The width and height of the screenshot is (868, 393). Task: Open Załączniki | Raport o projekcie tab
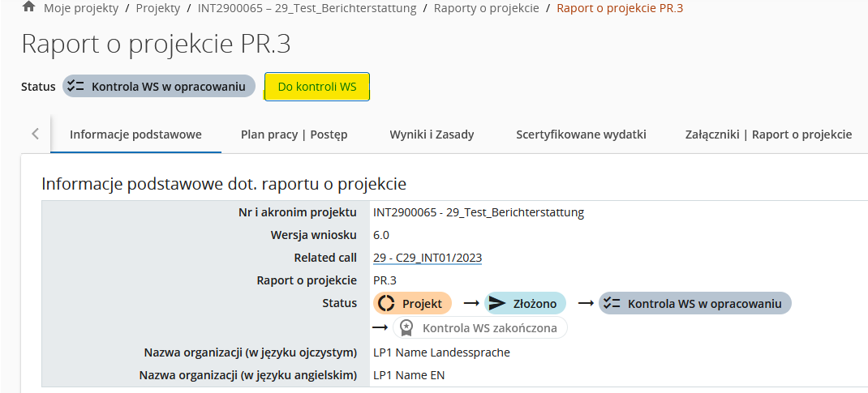(768, 135)
